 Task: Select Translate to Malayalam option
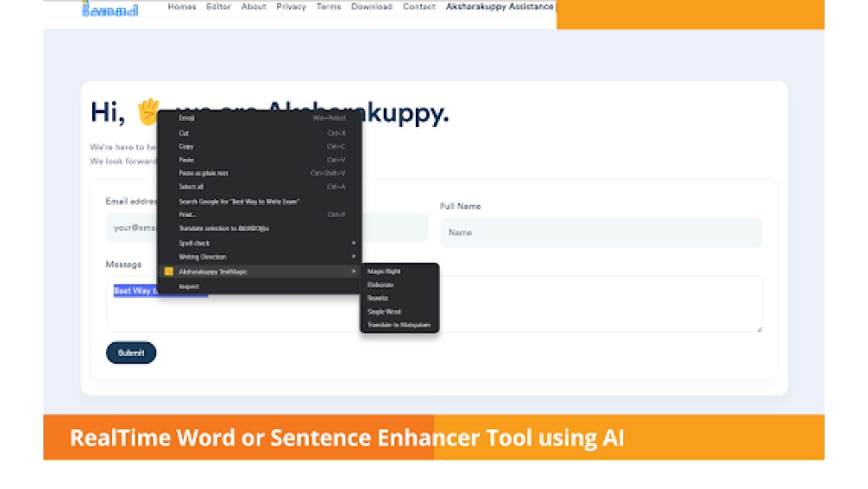click(399, 325)
